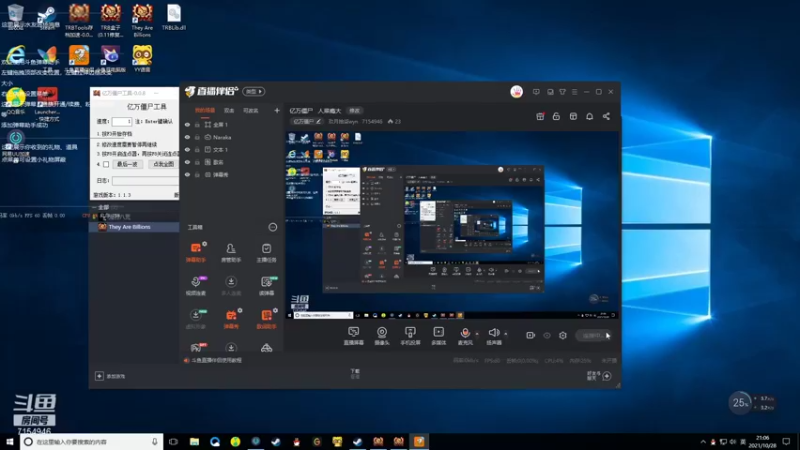
Task: Add a camera source
Action: point(382,336)
